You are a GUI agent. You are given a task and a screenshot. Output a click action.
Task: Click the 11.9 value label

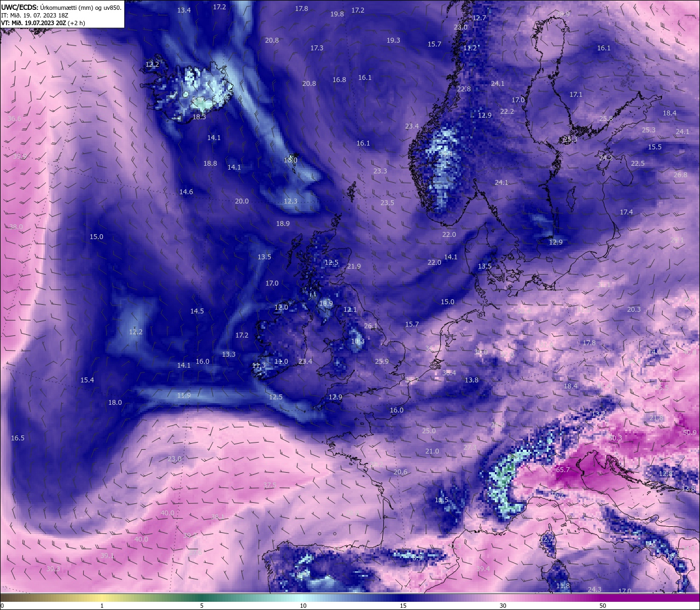pyautogui.click(x=184, y=396)
